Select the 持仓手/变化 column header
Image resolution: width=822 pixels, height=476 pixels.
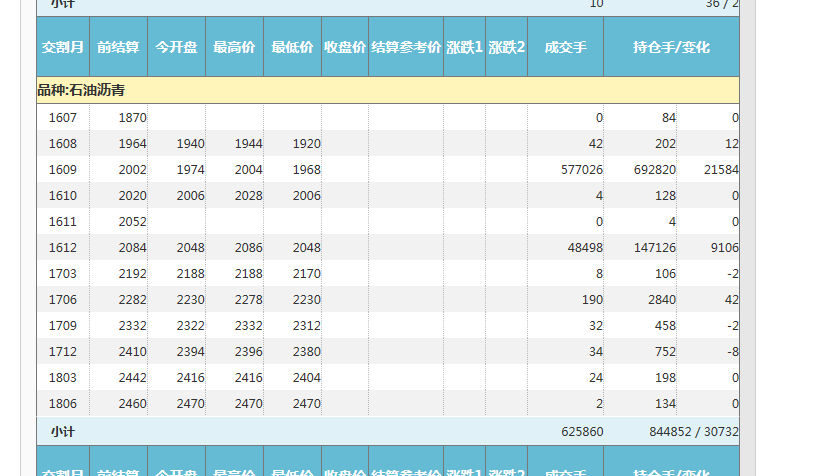671,47
